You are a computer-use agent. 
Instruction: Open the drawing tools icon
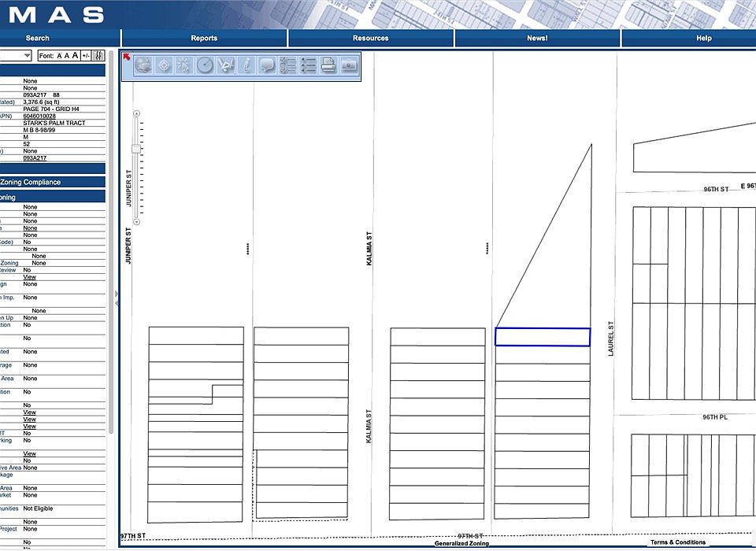[226, 65]
